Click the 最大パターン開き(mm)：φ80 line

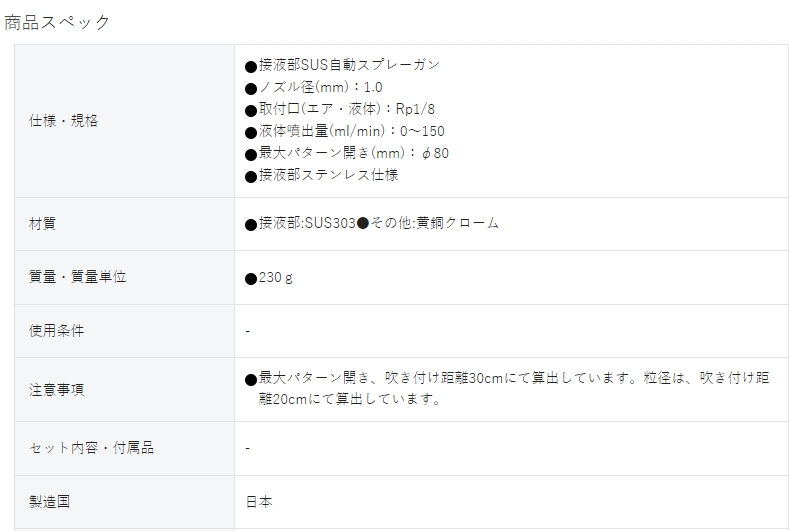coord(347,154)
